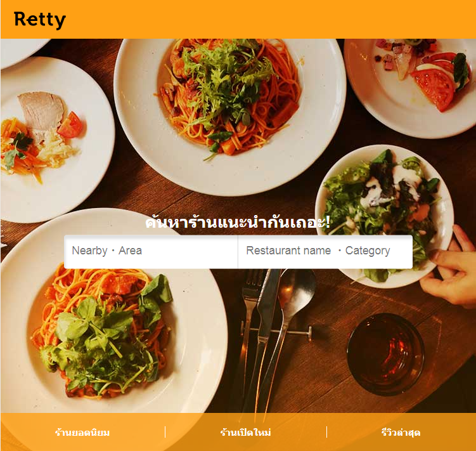Switch to the ร้านเปิดใหม่ tab

(245, 432)
